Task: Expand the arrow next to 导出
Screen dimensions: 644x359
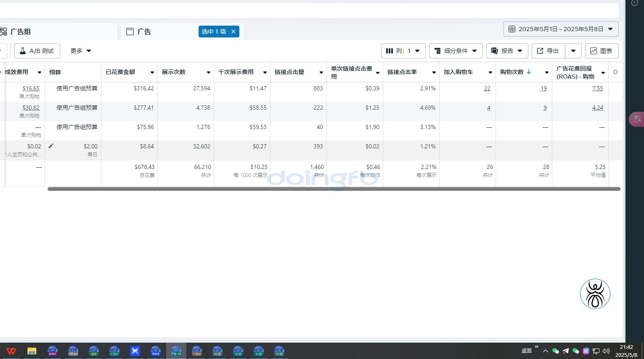Action: (x=573, y=51)
